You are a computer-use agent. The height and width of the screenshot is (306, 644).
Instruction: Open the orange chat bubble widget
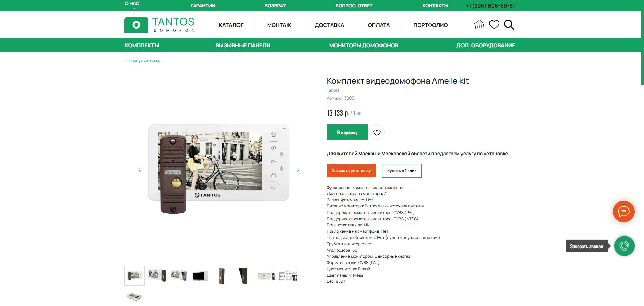click(623, 212)
